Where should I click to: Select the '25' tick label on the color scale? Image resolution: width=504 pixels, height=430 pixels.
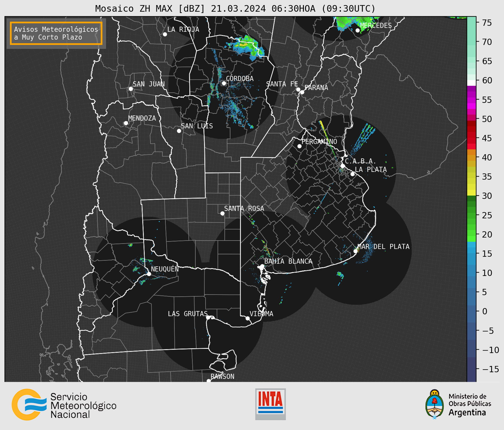487,215
